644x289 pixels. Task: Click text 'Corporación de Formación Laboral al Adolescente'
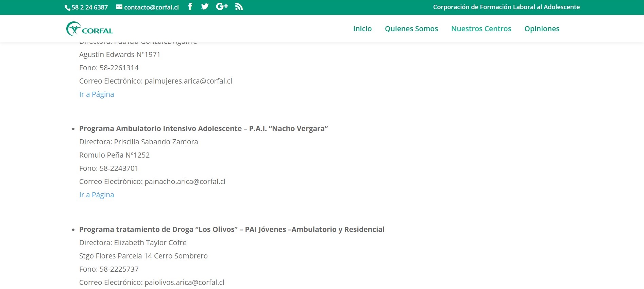[506, 7]
